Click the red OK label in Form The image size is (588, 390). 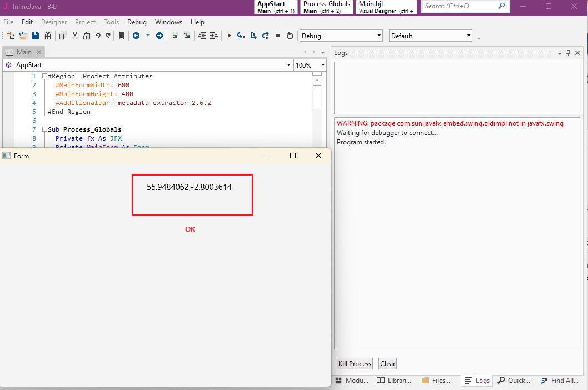190,229
